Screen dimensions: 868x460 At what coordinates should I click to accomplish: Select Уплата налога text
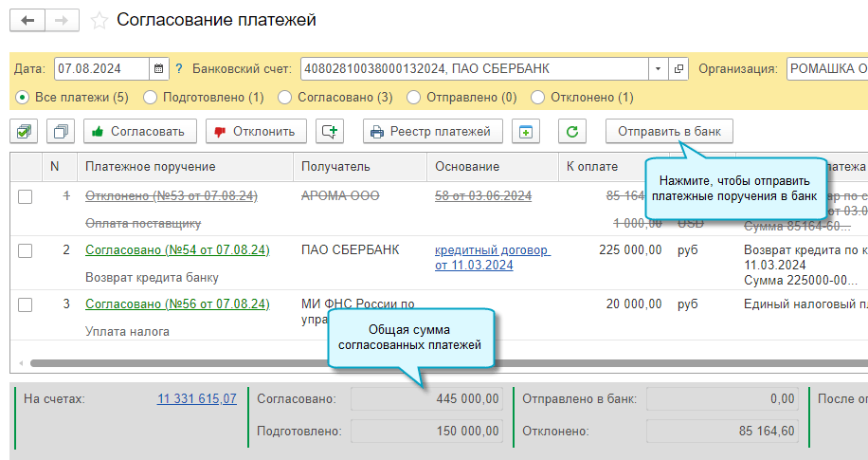(127, 332)
